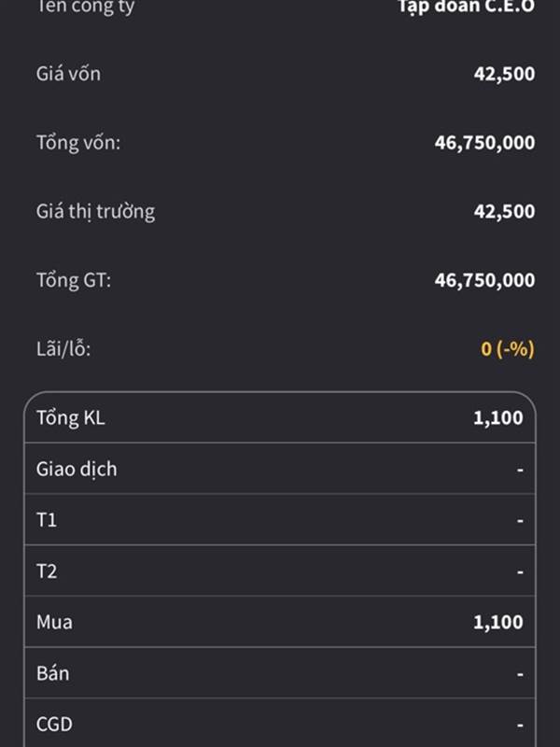This screenshot has width=560, height=747.
Task: Tap the Giao dịch row
Action: click(x=280, y=469)
